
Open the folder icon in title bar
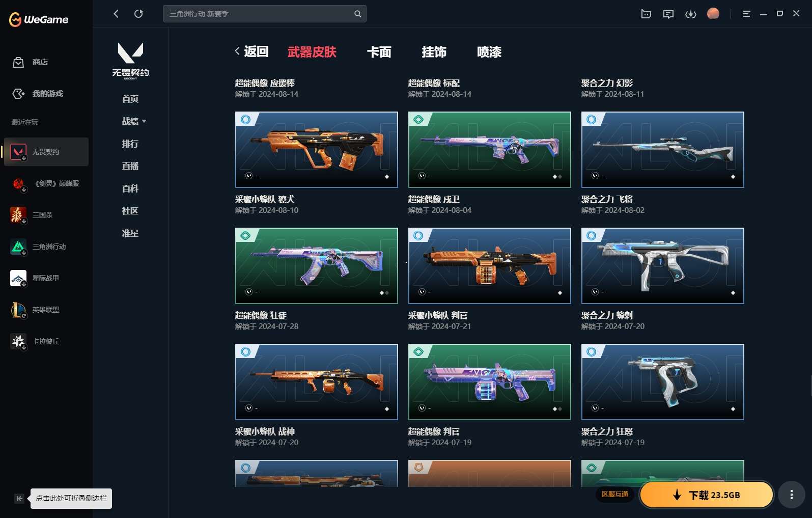[646, 14]
